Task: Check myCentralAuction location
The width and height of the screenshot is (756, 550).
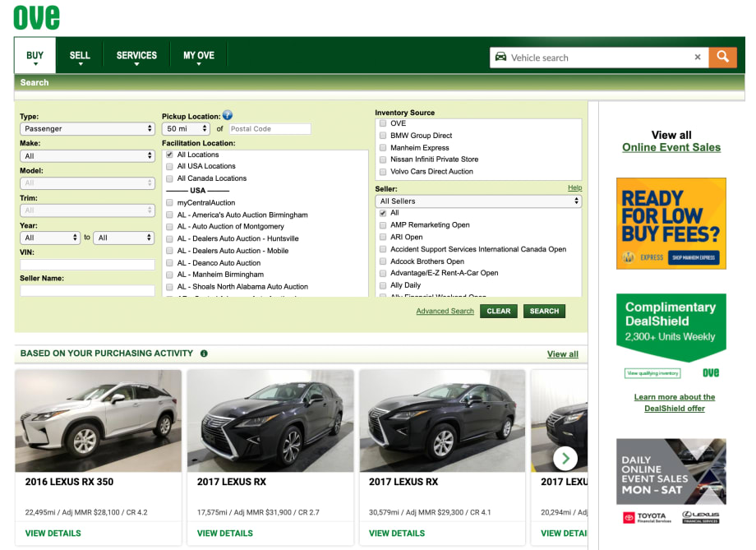Action: pyautogui.click(x=170, y=203)
